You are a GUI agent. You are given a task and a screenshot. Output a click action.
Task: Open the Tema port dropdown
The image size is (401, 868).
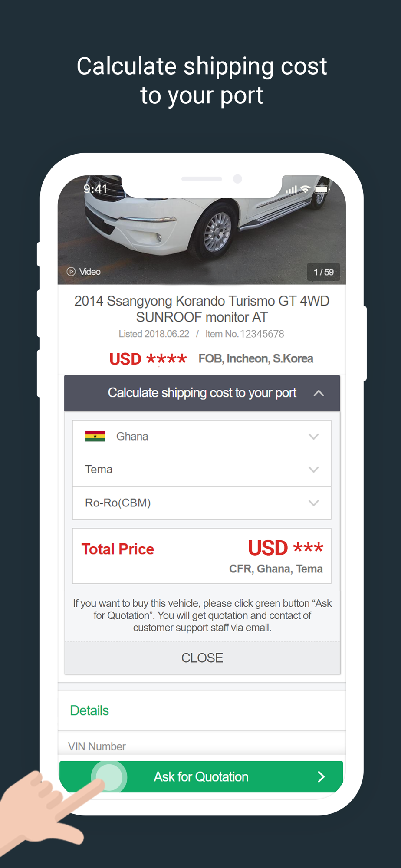pyautogui.click(x=202, y=470)
